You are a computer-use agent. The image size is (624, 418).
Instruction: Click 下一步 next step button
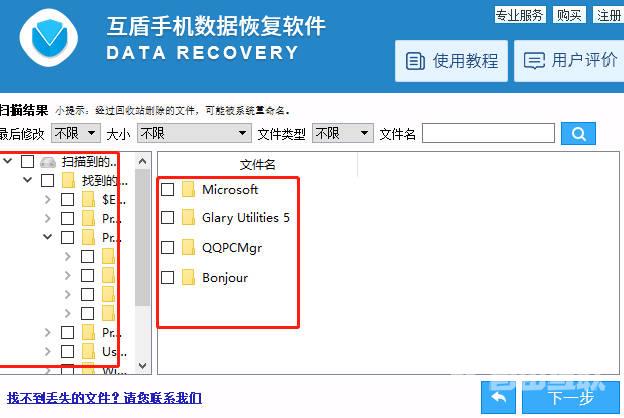(x=571, y=398)
